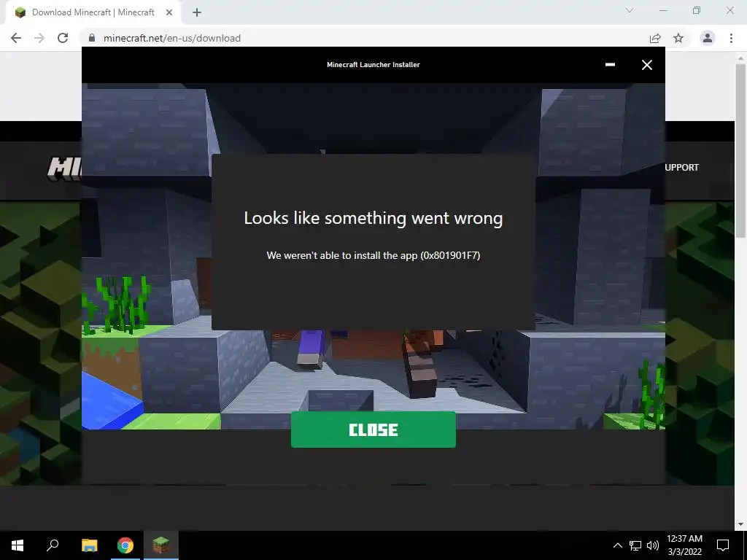Viewport: 747px width, 560px height.
Task: Open File Explorer from taskbar
Action: 89,545
